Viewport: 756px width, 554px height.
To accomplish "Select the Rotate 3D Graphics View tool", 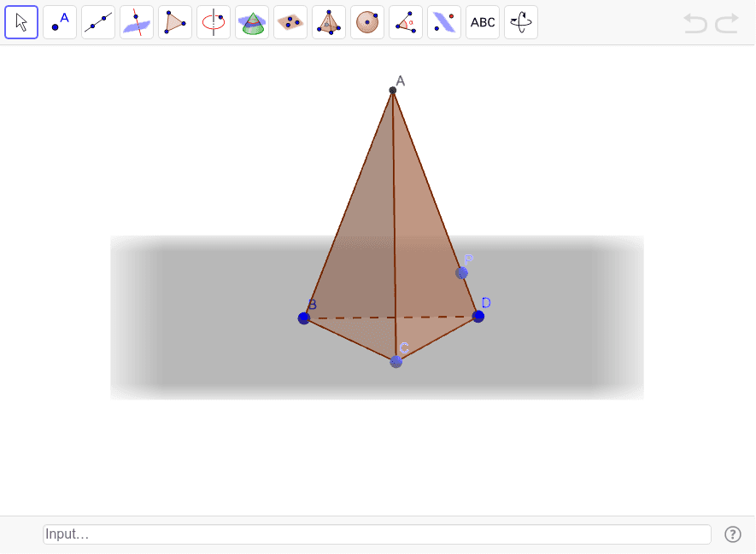I will (x=520, y=22).
